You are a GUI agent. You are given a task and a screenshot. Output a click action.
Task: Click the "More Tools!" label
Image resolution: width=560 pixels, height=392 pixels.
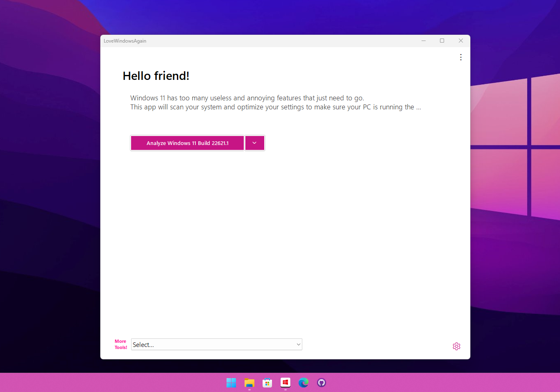[121, 344]
